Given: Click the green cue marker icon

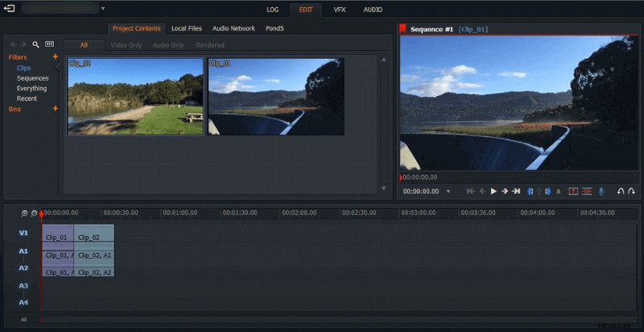Looking at the screenshot, I should pos(558,191).
